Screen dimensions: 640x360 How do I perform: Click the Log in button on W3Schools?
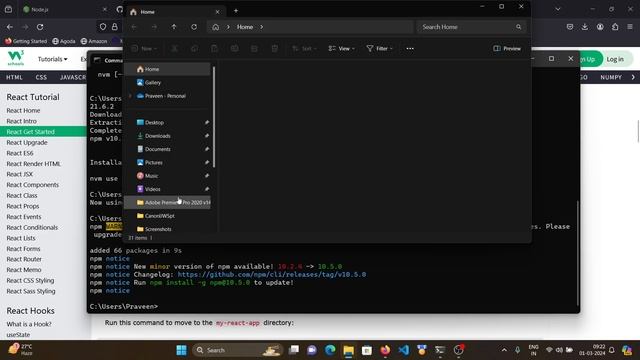(x=615, y=59)
